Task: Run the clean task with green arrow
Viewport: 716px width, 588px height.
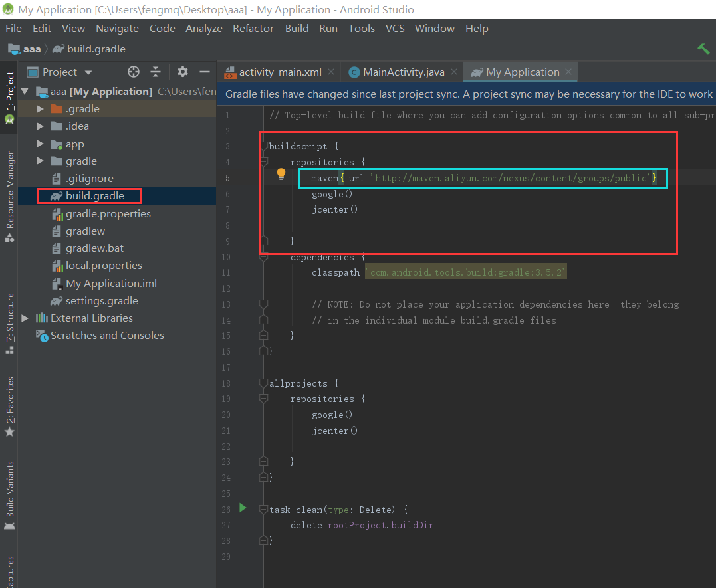Action: pyautogui.click(x=243, y=508)
